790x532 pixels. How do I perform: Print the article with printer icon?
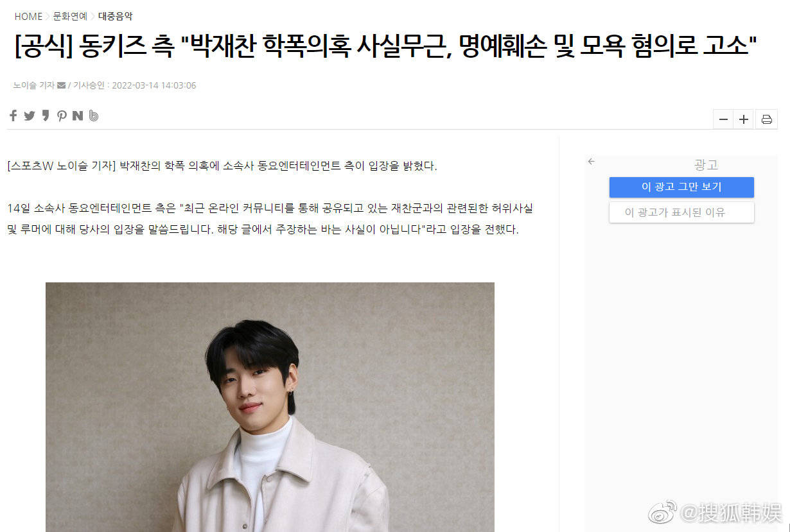pos(766,119)
